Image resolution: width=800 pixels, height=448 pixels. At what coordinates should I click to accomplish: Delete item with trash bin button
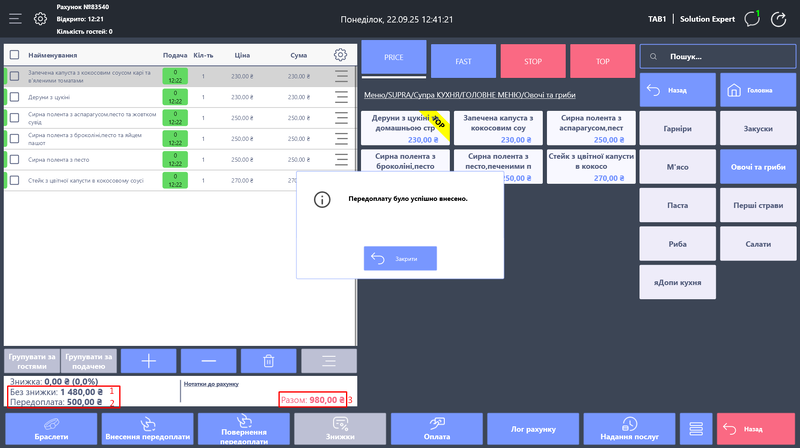pyautogui.click(x=267, y=360)
